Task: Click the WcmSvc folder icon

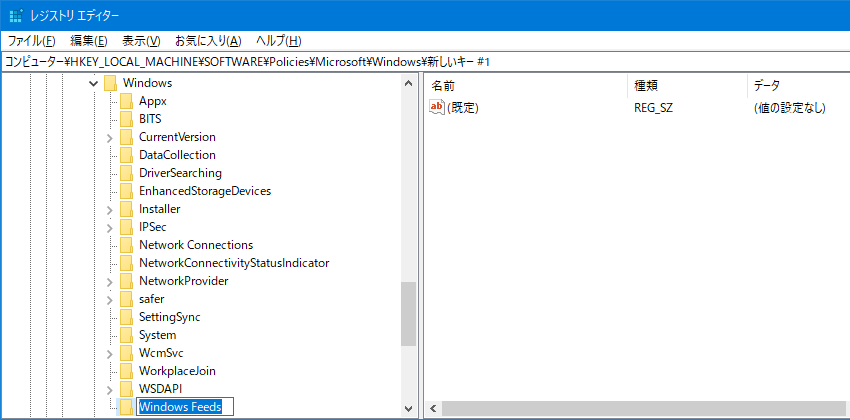Action: (x=126, y=353)
